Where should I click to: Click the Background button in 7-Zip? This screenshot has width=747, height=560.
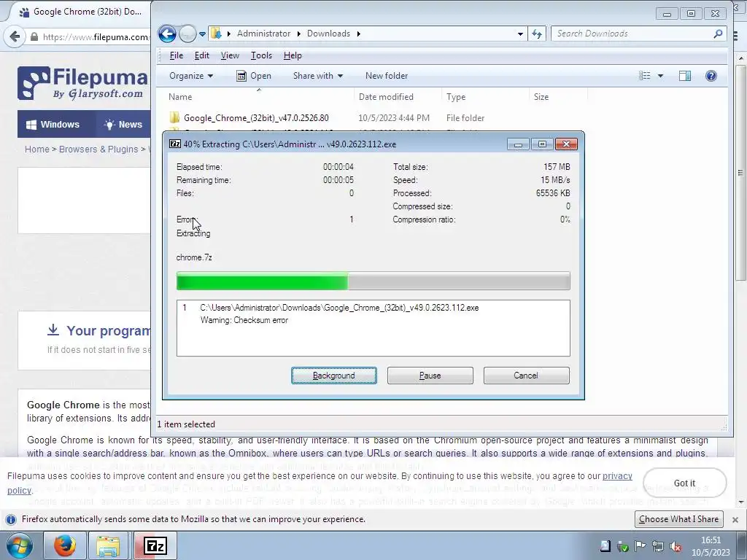[334, 376]
